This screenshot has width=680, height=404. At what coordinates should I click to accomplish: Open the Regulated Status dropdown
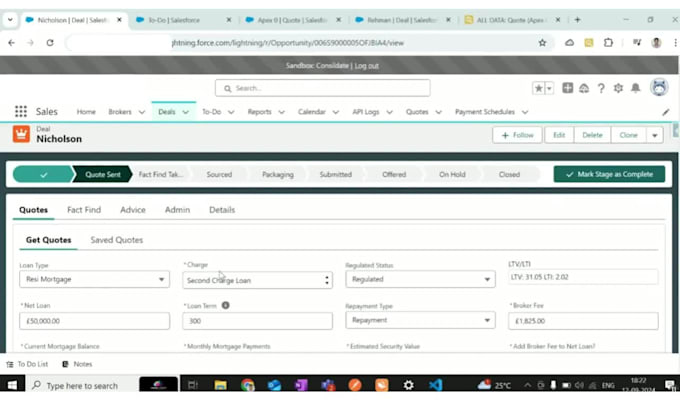[420, 279]
